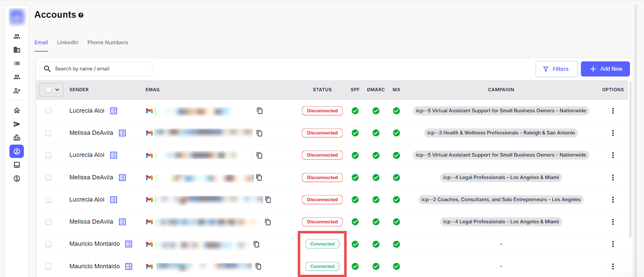Image resolution: width=644 pixels, height=277 pixels.
Task: Open details icon beside first Melissa DeAvila
Action: (x=122, y=133)
